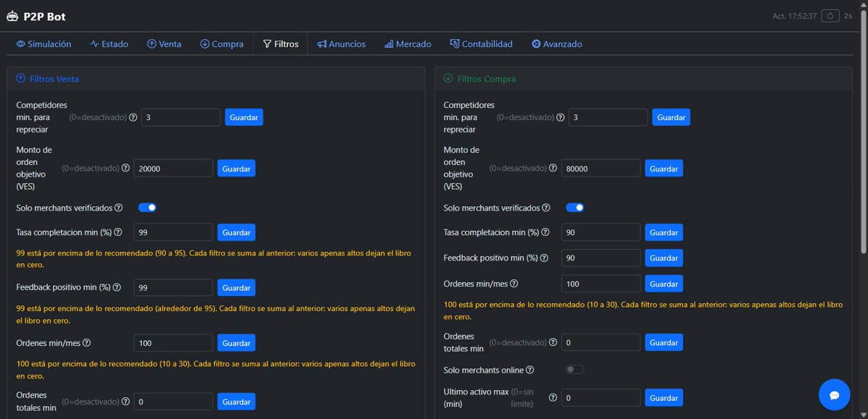Focus the Competidores min. field in Filtros Venta
Viewport: 868px width, 419px height.
tap(181, 117)
